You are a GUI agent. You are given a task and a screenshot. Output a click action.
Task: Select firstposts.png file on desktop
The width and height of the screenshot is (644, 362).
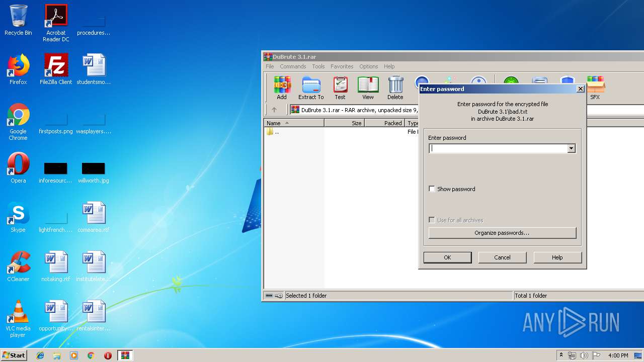(56, 124)
